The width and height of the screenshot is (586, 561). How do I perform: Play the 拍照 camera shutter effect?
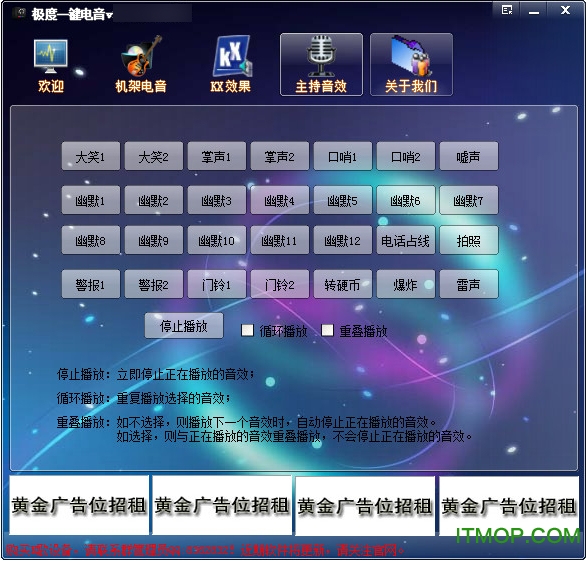[469, 240]
